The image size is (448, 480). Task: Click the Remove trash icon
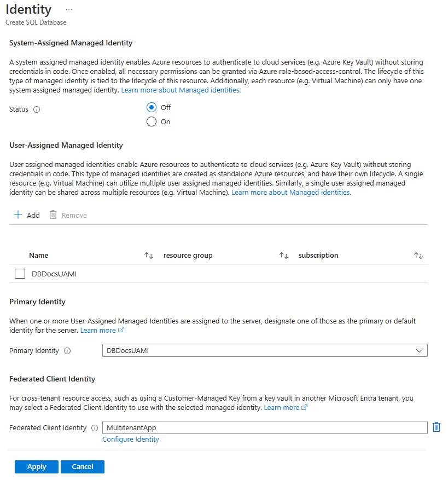53,215
